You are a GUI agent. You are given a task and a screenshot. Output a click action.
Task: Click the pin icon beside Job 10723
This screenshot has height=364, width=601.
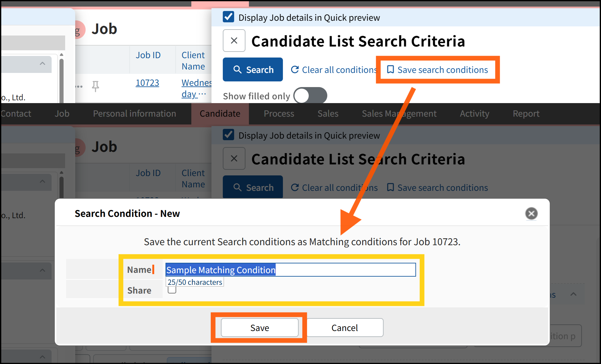(x=95, y=86)
